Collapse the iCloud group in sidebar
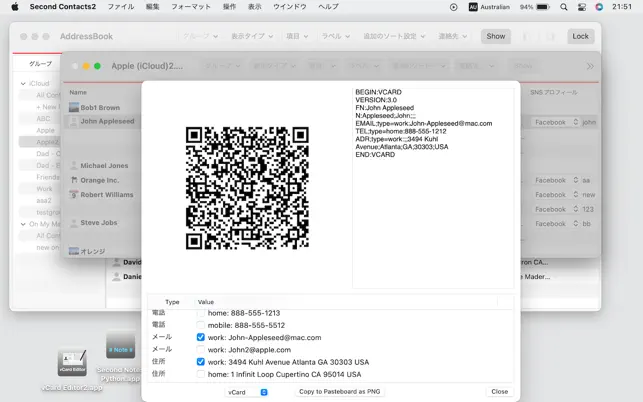This screenshot has width=643, height=402. click(23, 84)
